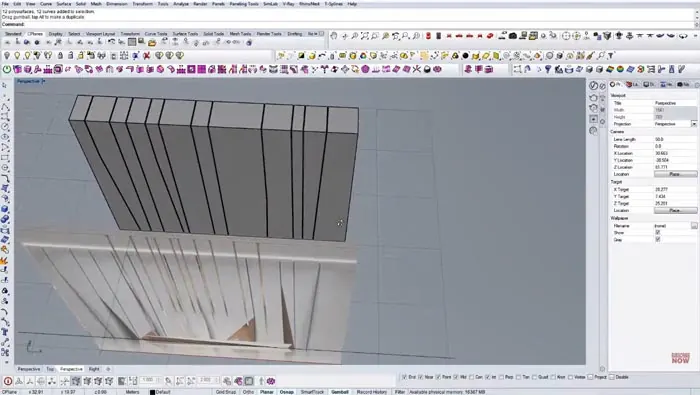Image resolution: width=700 pixels, height=395 pixels.
Task: Open the Surface menu
Action: click(63, 4)
